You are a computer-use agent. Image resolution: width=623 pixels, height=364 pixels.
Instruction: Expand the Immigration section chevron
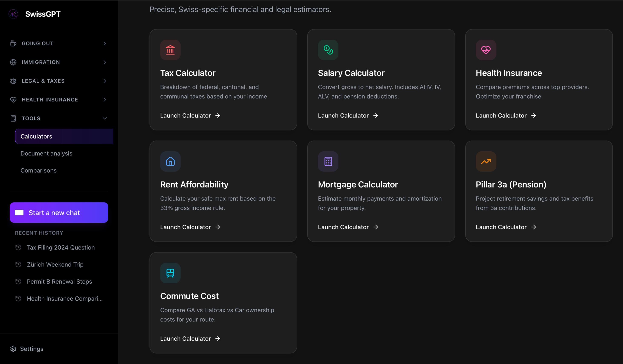105,62
